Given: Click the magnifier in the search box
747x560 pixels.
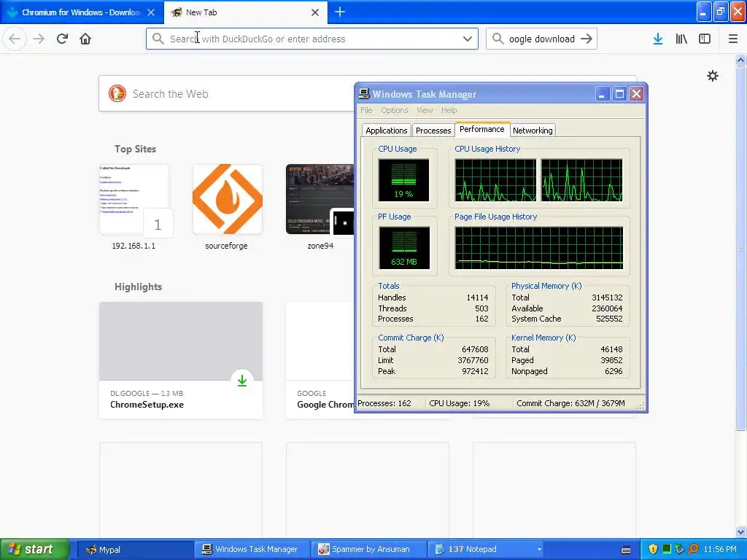Looking at the screenshot, I should click(498, 39).
